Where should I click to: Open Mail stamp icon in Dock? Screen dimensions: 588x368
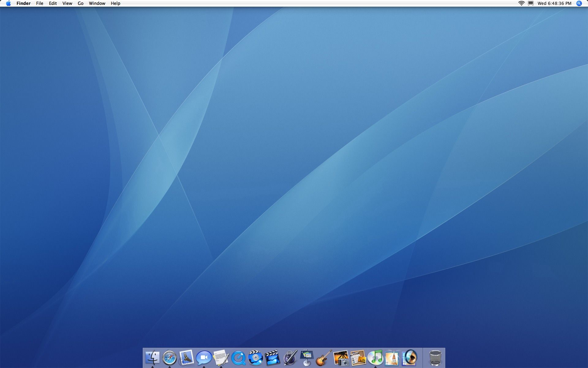click(187, 358)
